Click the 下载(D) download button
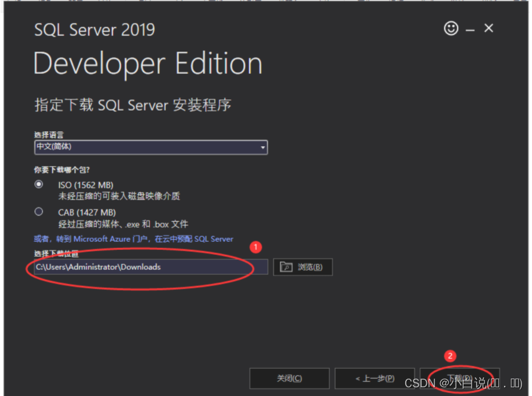Image resolution: width=532 pixels, height=396 pixels. click(x=460, y=379)
